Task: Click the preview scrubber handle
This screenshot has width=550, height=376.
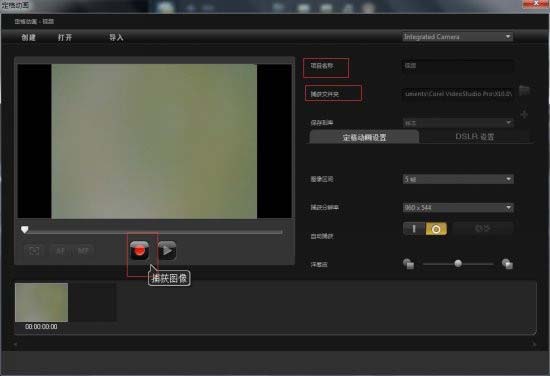Action: pyautogui.click(x=25, y=229)
